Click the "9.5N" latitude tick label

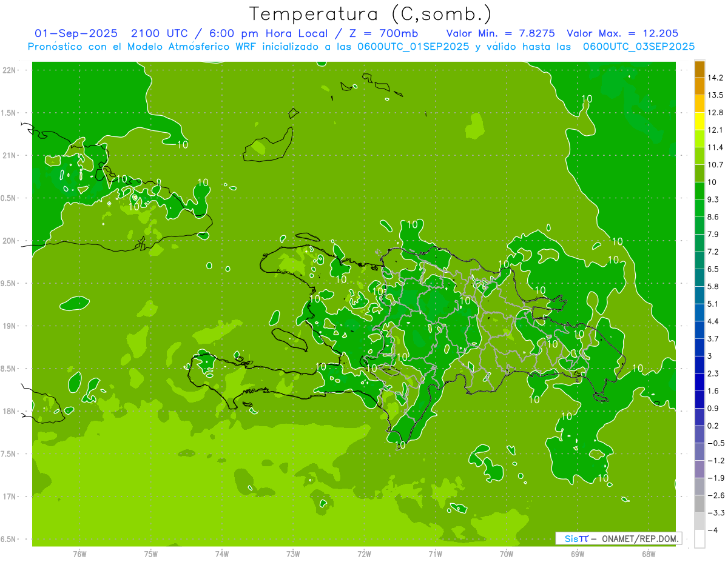[x=8, y=283]
